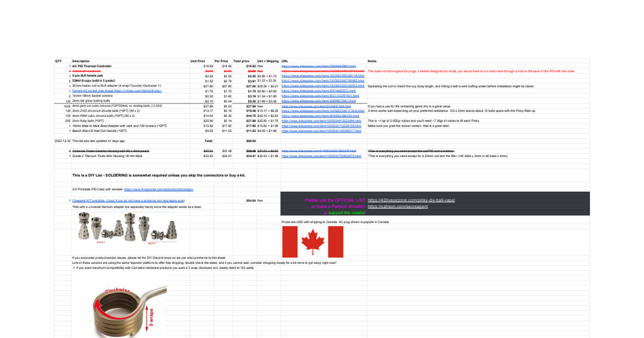Select green 'to support the creator!' text
644x338 pixels.
pyautogui.click(x=347, y=212)
